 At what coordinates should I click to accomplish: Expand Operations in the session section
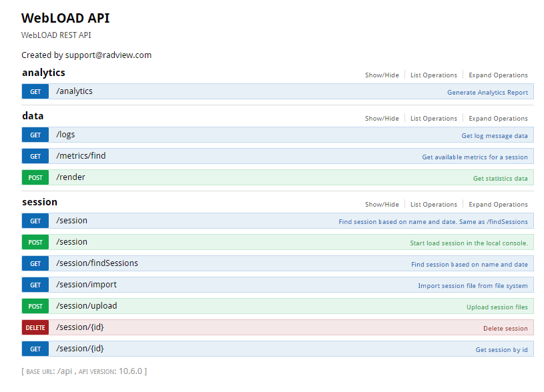point(498,205)
